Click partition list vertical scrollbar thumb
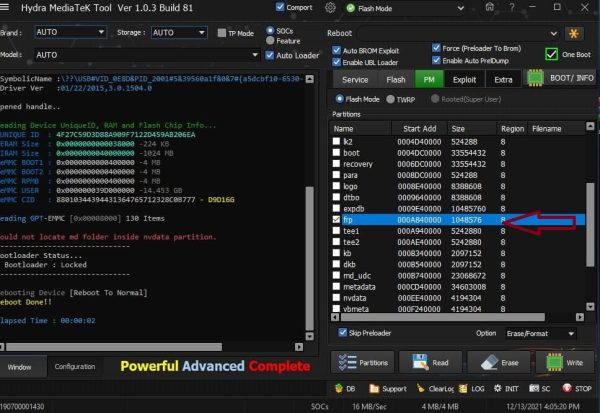This screenshot has height=413, width=600. [x=590, y=224]
